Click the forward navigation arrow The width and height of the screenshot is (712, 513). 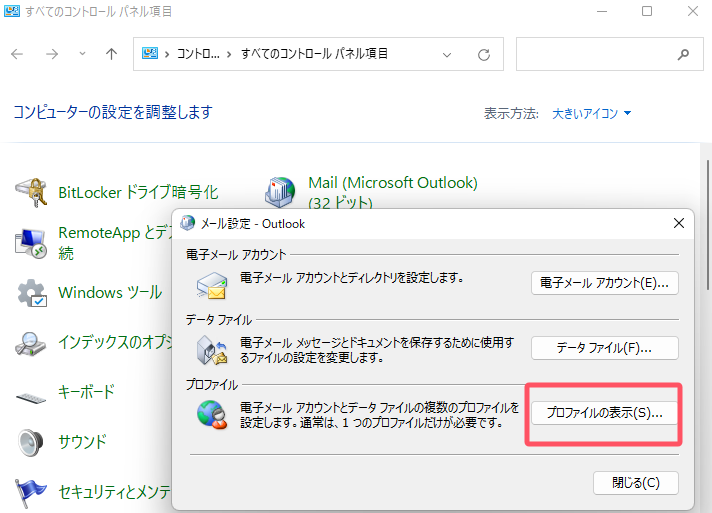pos(52,54)
